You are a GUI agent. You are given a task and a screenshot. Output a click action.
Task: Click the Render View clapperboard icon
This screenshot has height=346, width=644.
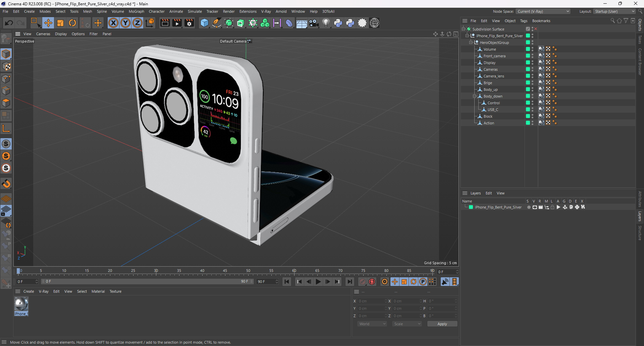pos(165,23)
